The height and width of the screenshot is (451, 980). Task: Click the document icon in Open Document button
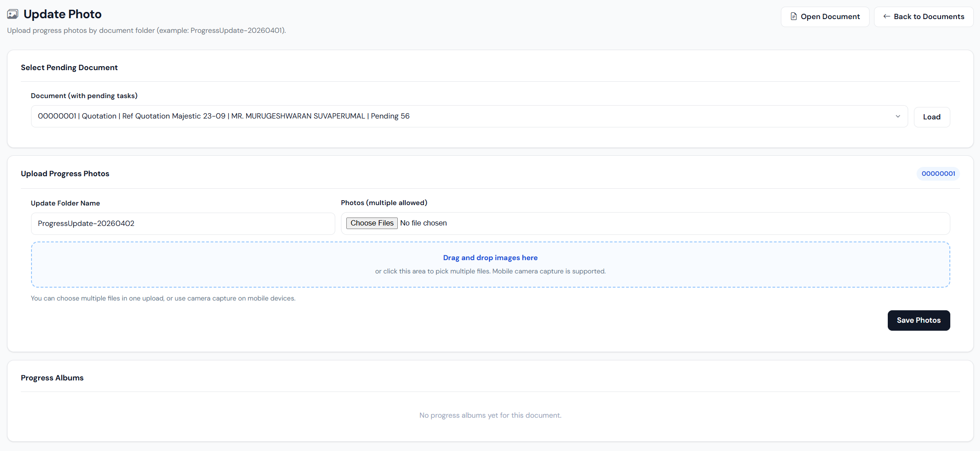pos(794,16)
